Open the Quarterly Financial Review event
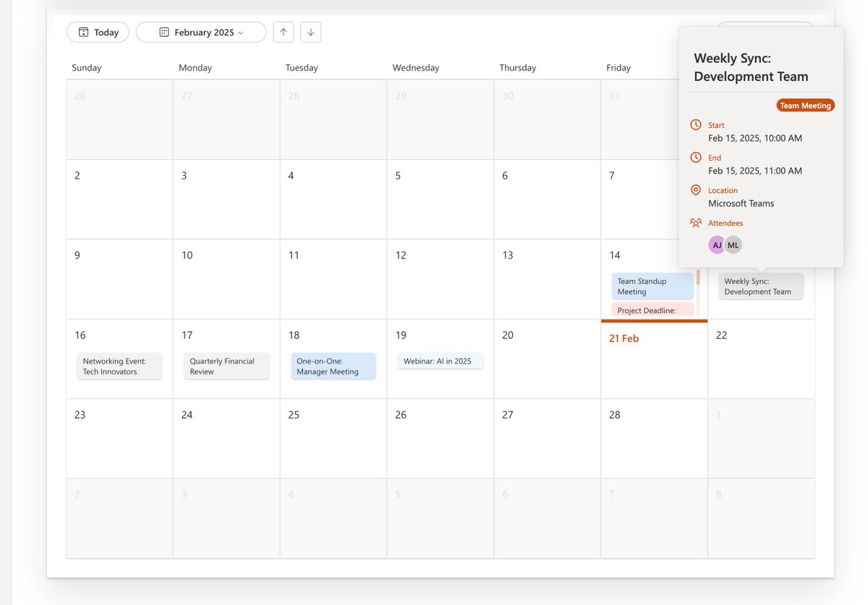 click(x=226, y=366)
